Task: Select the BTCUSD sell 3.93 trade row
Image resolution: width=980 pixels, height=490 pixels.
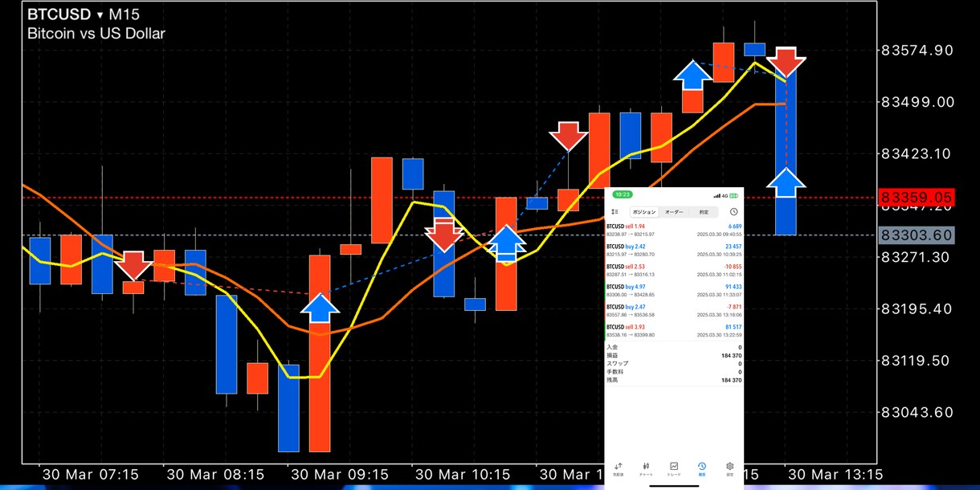Action: tap(674, 330)
